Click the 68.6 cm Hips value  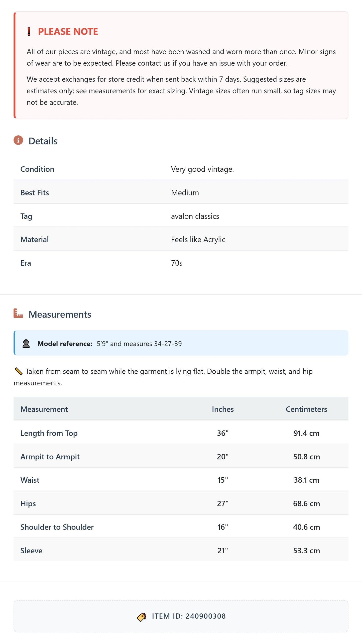click(x=306, y=504)
